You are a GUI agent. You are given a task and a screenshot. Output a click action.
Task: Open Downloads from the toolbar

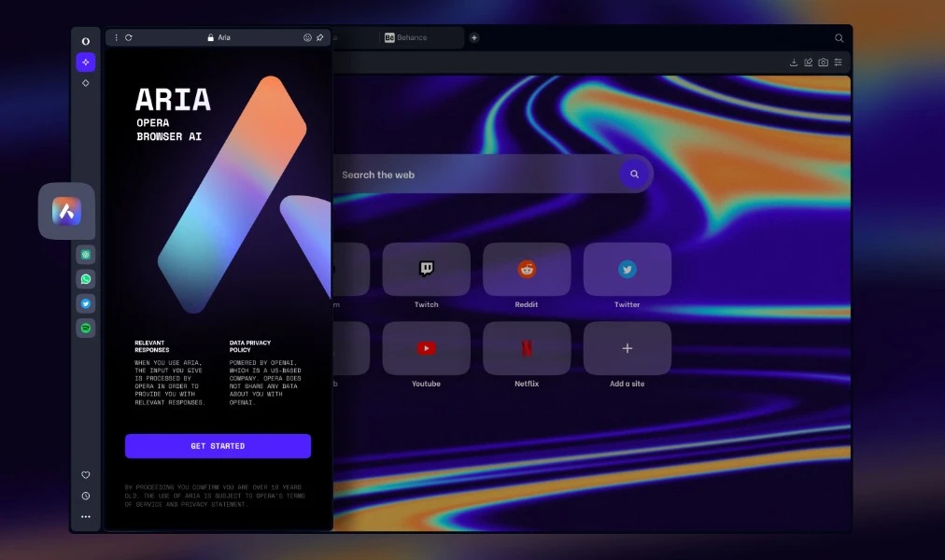794,63
